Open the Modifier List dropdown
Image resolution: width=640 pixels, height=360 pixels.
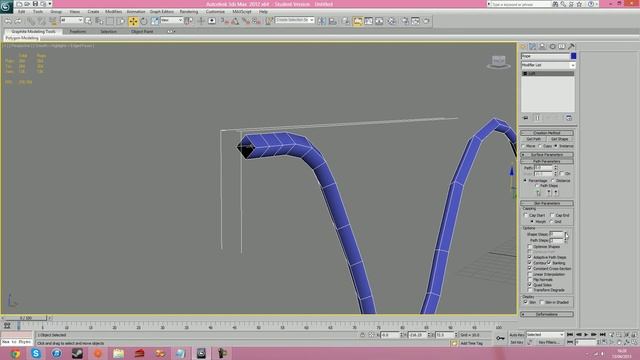pyautogui.click(x=548, y=65)
